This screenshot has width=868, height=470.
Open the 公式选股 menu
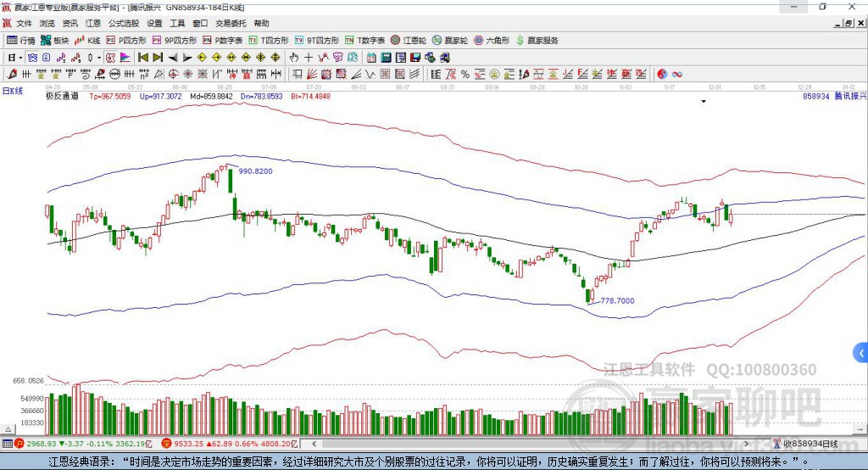coord(124,23)
